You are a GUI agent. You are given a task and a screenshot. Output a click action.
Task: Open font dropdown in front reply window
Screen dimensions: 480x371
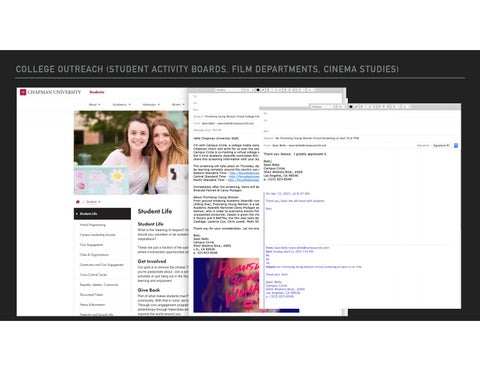[323, 107]
